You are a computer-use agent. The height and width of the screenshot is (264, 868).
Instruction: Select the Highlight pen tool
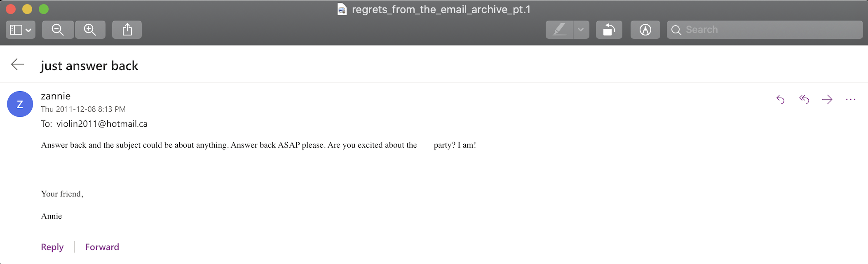(559, 30)
